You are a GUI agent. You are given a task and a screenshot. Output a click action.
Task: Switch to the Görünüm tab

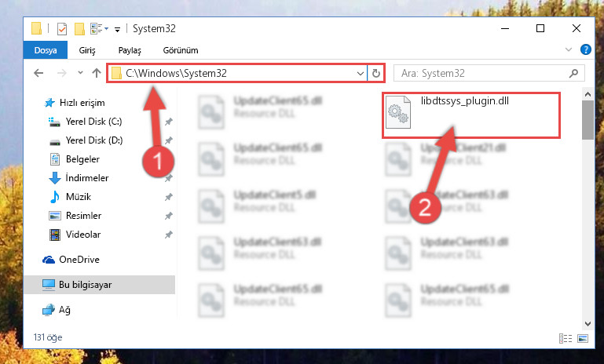(181, 50)
